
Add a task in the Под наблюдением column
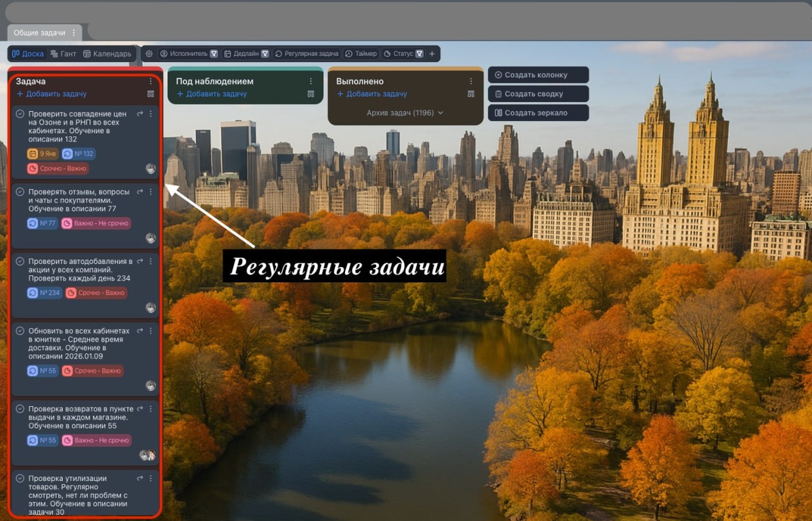point(212,94)
